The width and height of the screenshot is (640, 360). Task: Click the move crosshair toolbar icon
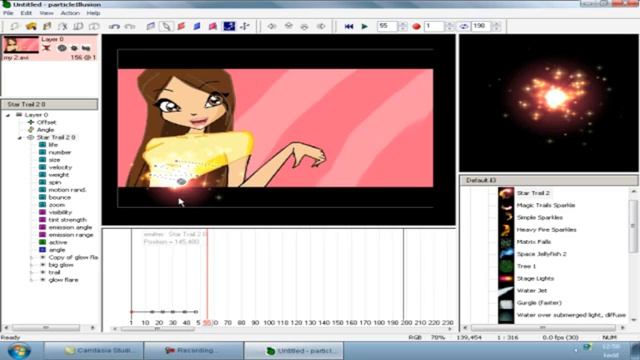click(245, 27)
